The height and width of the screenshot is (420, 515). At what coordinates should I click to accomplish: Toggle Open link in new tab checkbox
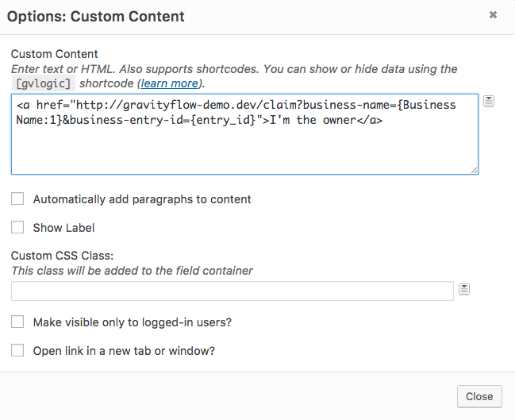pyautogui.click(x=17, y=350)
